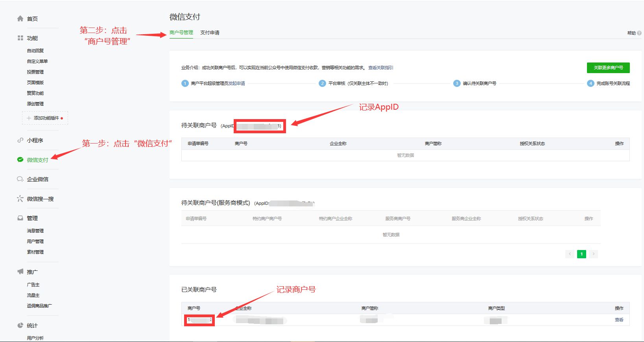Go to next page arrow

tap(594, 254)
